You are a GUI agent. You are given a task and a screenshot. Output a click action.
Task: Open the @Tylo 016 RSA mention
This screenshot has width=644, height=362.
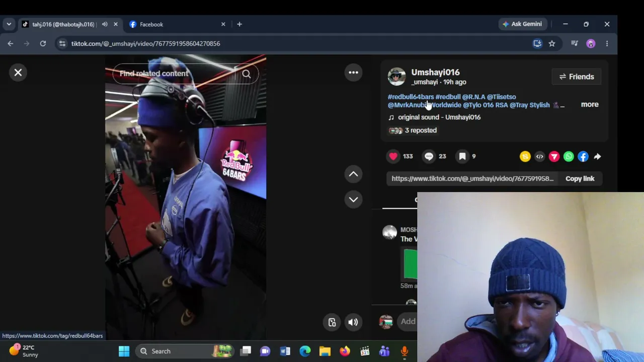click(486, 105)
